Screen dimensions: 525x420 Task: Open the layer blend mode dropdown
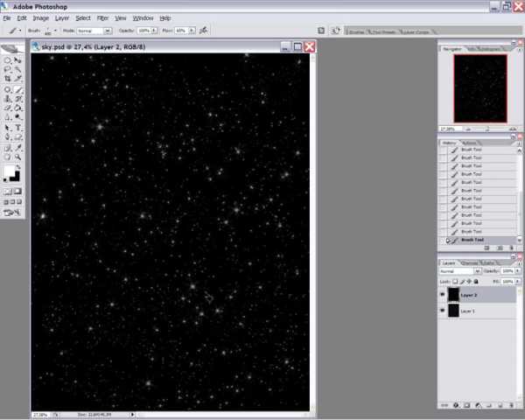[x=458, y=271]
